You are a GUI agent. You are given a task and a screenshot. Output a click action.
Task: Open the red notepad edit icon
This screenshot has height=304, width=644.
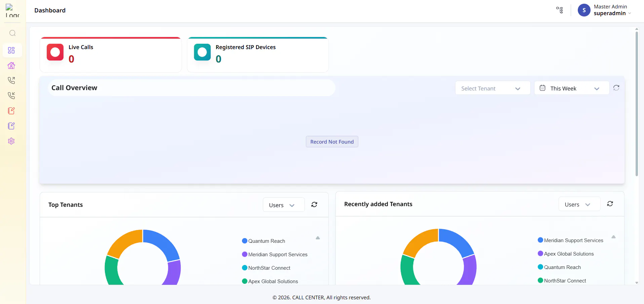point(11,111)
